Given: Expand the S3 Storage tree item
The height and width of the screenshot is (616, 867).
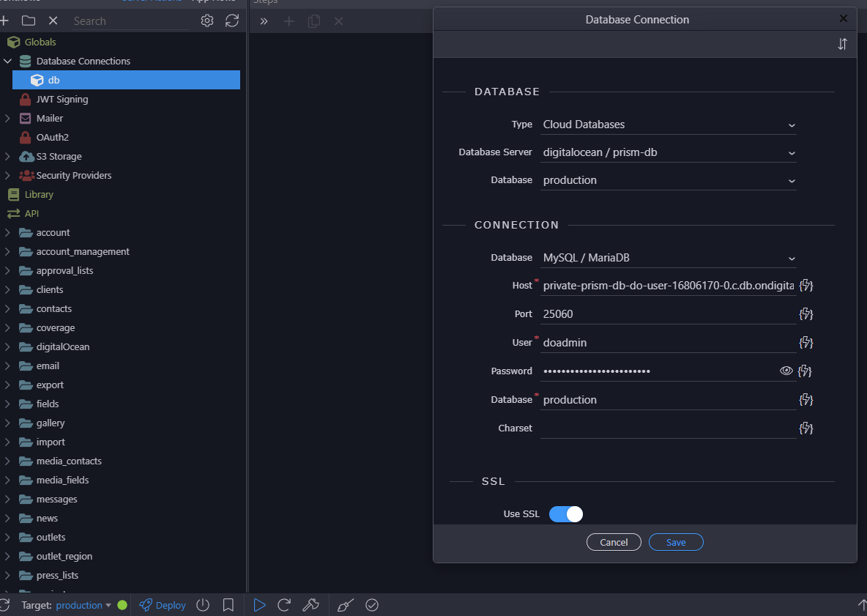Looking at the screenshot, I should (6, 156).
